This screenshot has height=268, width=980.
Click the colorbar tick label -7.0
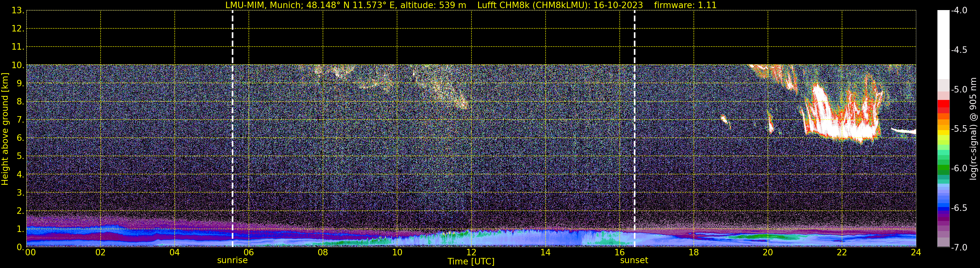pos(959,248)
